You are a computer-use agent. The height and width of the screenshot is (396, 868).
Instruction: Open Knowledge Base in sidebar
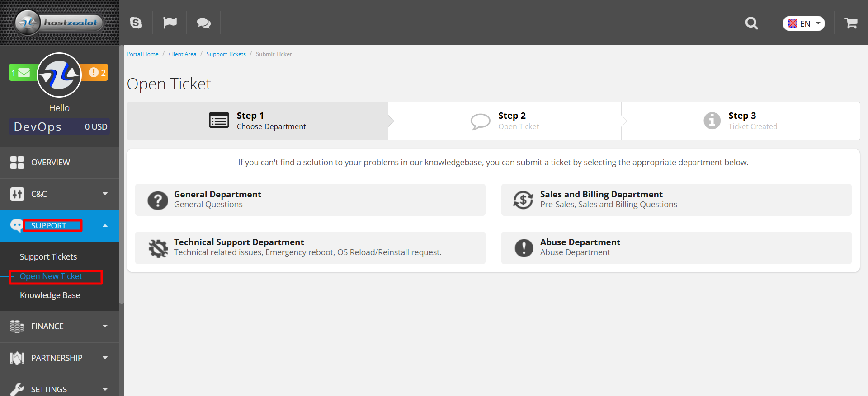[50, 295]
